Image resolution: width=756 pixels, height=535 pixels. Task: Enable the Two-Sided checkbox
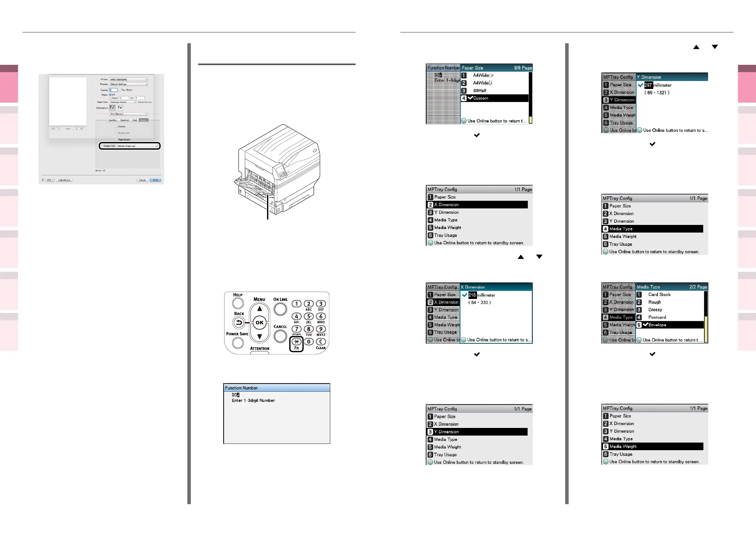120,90
